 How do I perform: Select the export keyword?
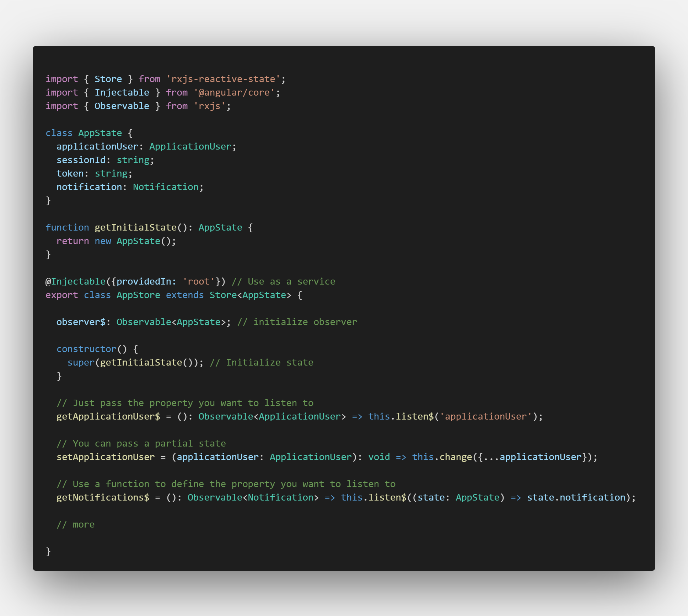pyautogui.click(x=62, y=295)
